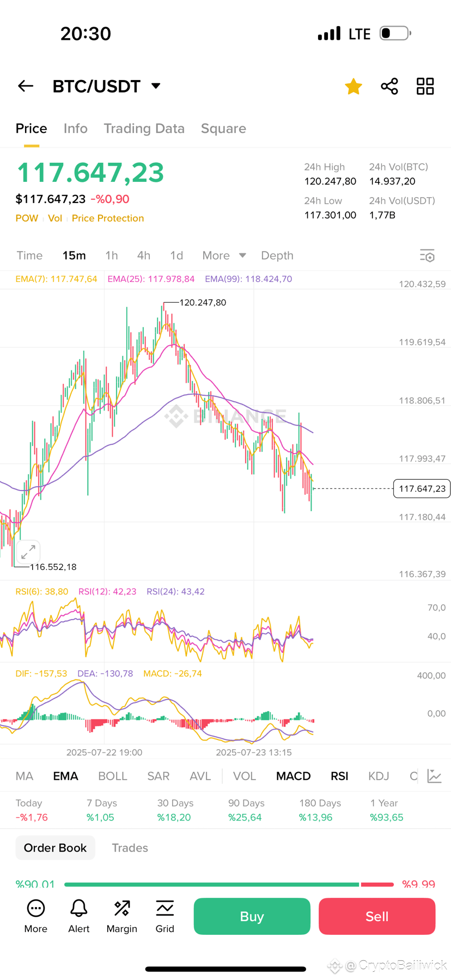Toggle the EMA indicator
The image size is (451, 980).
pyautogui.click(x=66, y=776)
